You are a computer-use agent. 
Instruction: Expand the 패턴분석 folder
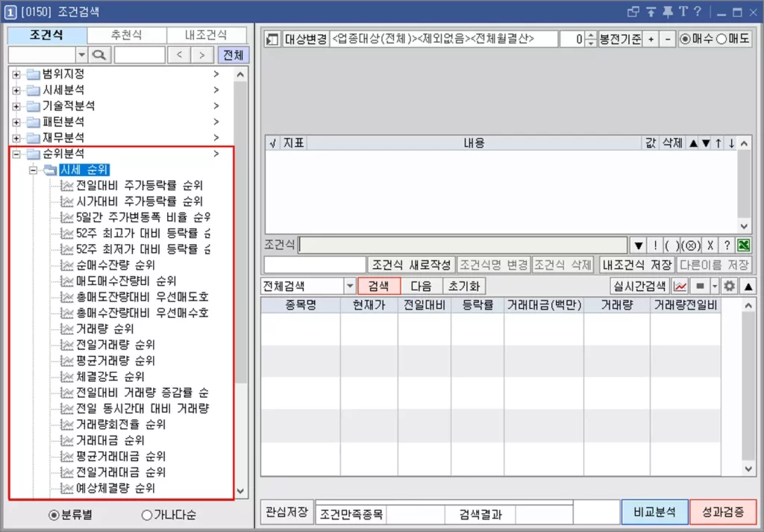[x=16, y=122]
